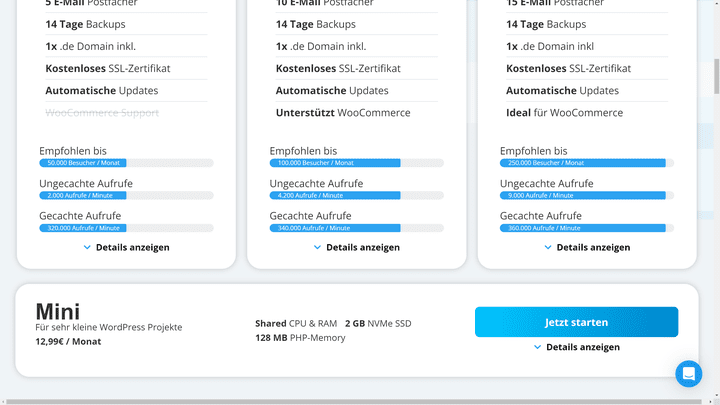Click Automatische Updates in the 50.000 Besucher card
This screenshot has width=720, height=405.
pyautogui.click(x=101, y=91)
